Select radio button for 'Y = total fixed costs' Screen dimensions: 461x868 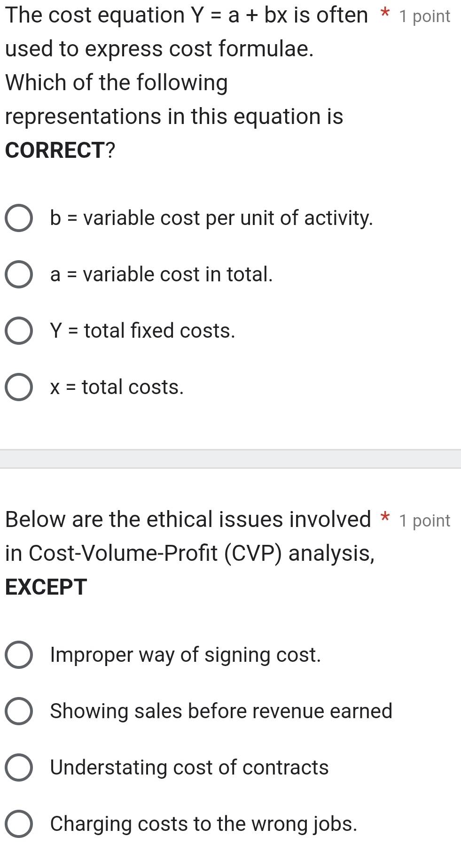[x=19, y=331]
